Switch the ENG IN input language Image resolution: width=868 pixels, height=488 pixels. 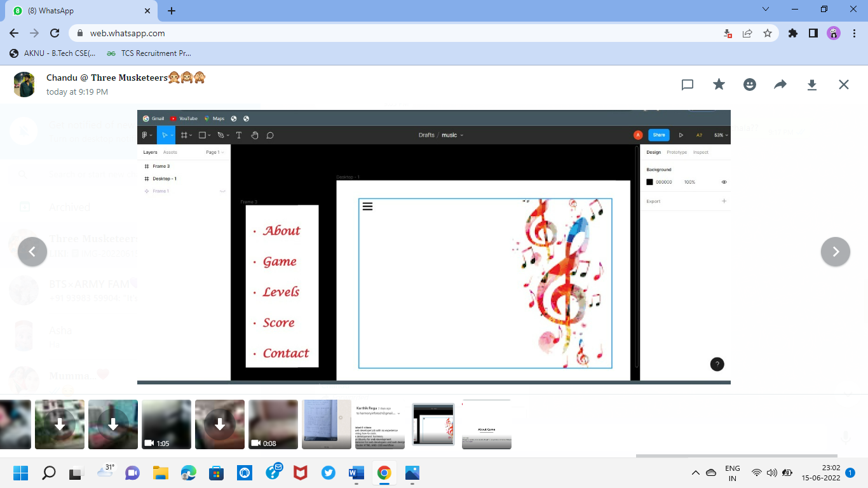click(x=733, y=473)
